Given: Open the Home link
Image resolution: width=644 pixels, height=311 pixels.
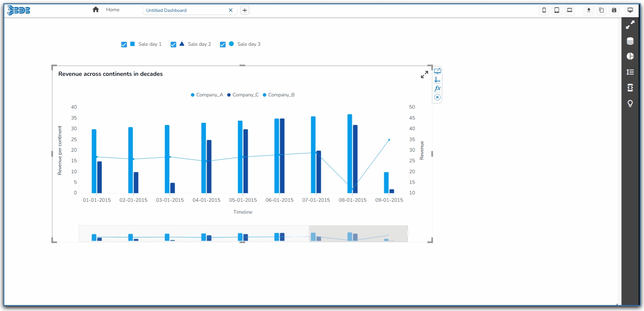Looking at the screenshot, I should (x=113, y=10).
